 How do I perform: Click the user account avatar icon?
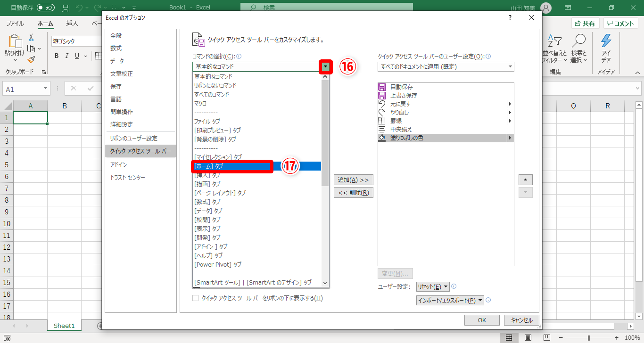point(546,8)
